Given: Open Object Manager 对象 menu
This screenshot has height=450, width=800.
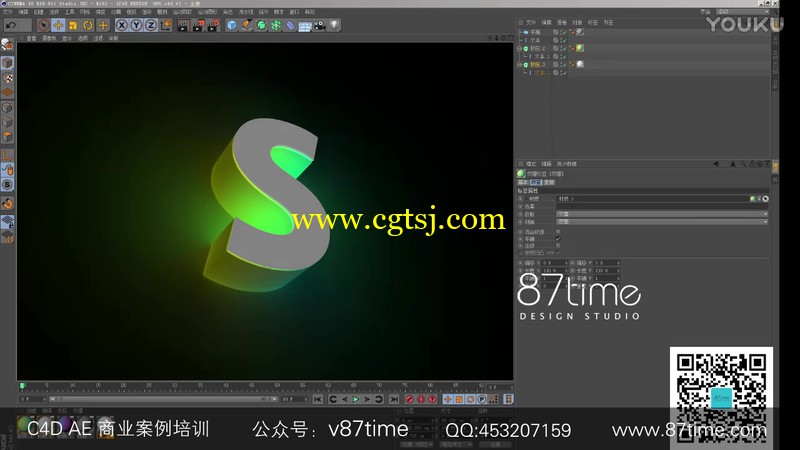Looking at the screenshot, I should 577,22.
